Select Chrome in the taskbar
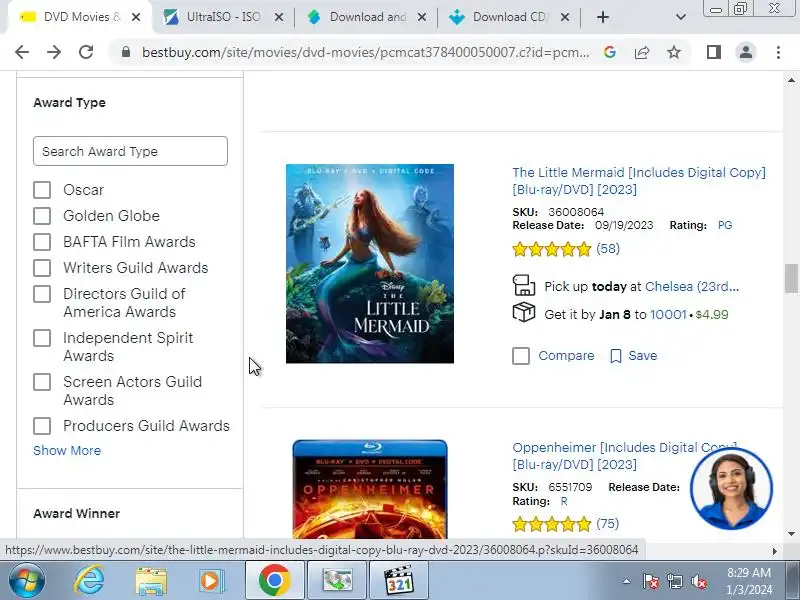This screenshot has width=800, height=600. (274, 580)
